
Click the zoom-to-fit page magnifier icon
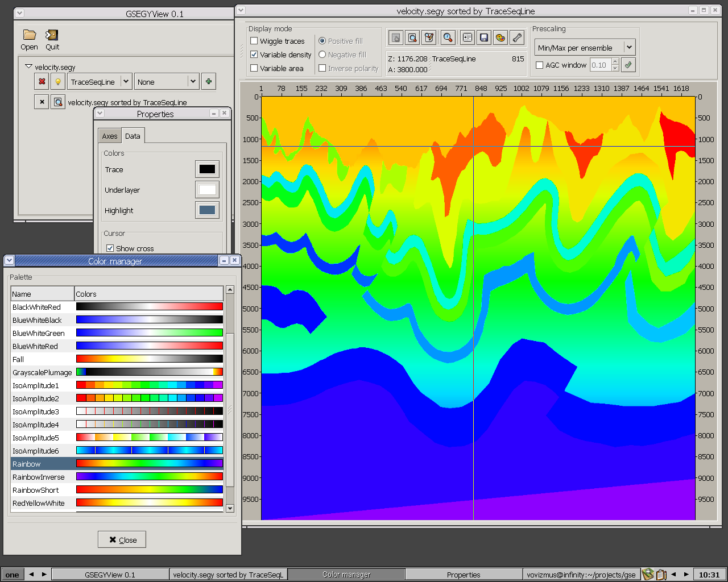pos(412,38)
